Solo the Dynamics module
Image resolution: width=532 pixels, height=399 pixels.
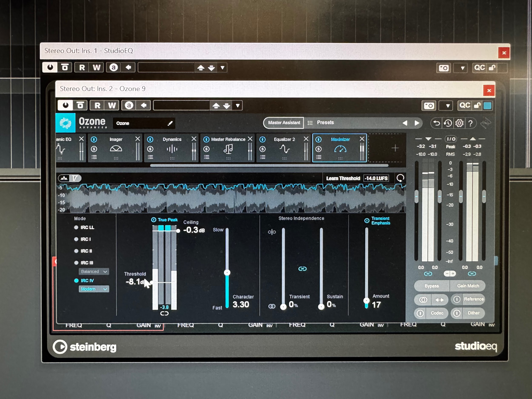(x=150, y=149)
